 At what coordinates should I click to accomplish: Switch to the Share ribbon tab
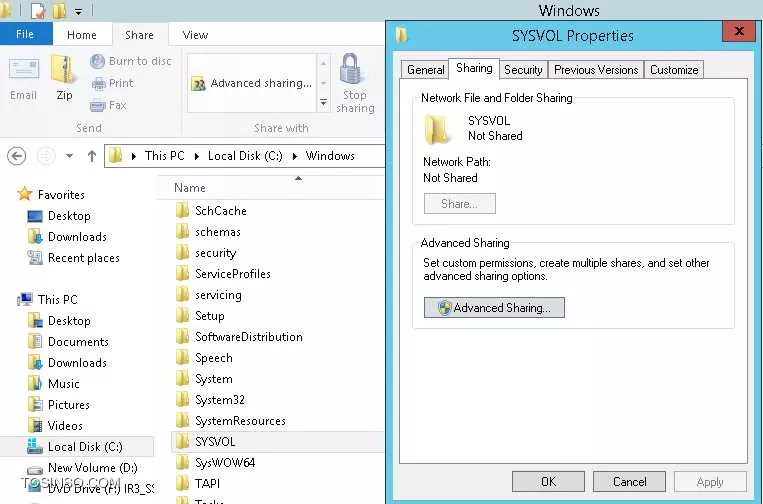[x=139, y=35]
